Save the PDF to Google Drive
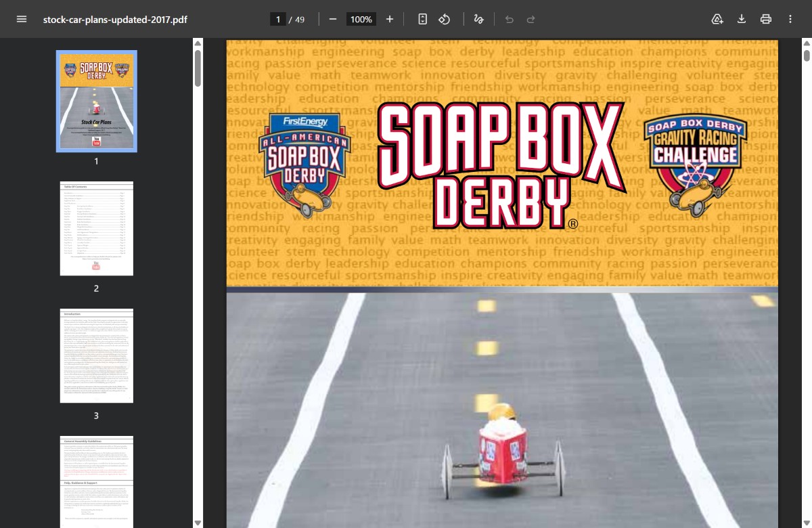Image resolution: width=812 pixels, height=528 pixels. [x=717, y=19]
